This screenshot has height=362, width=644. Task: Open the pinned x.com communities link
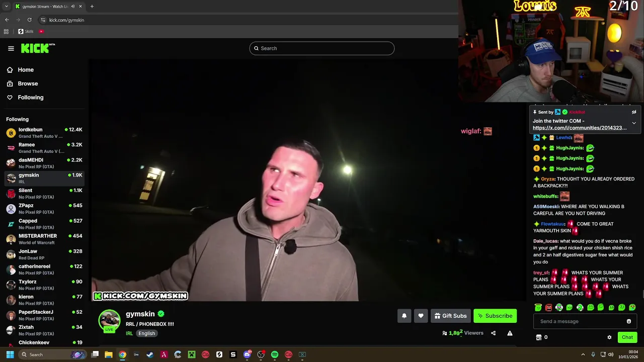[580, 128]
